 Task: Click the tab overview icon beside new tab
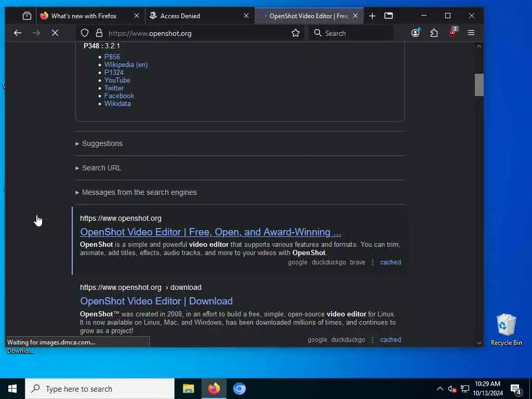tap(389, 16)
